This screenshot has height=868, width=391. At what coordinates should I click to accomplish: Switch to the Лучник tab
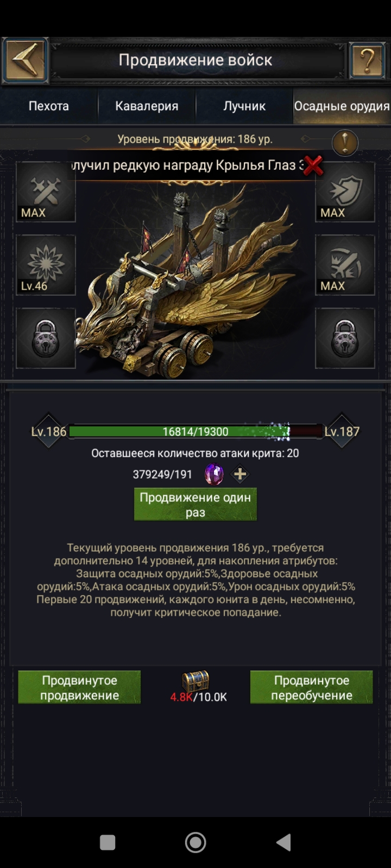[x=244, y=106]
